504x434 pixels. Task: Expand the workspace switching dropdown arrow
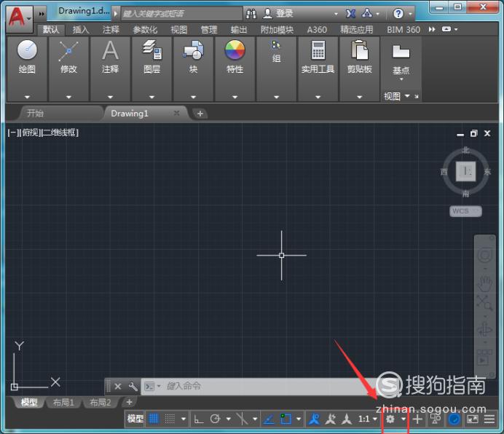(x=403, y=419)
